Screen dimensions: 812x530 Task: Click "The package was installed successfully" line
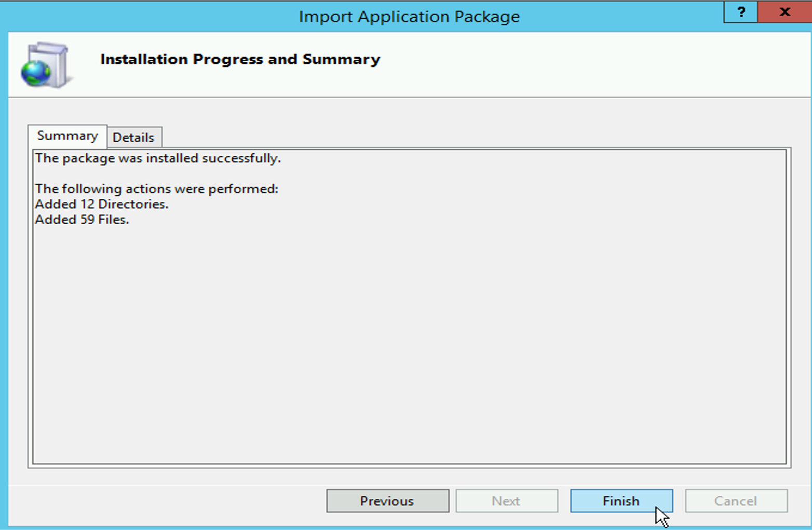158,158
